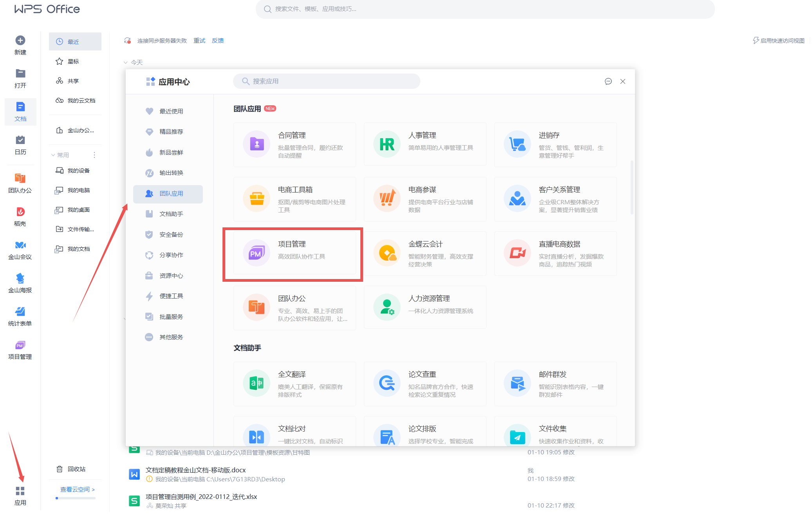Select 团队应用 category in sidebar

(168, 194)
